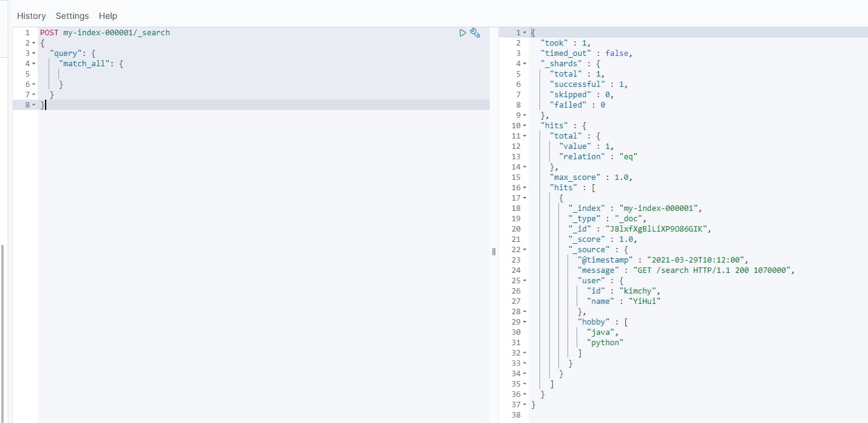Collapse the "match_all" fold arrow in editor

point(34,64)
